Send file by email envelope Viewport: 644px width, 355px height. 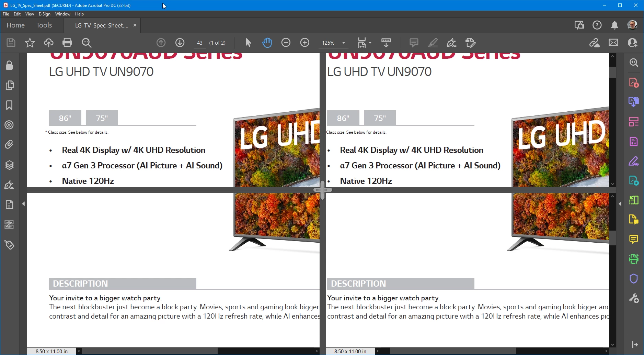[613, 43]
